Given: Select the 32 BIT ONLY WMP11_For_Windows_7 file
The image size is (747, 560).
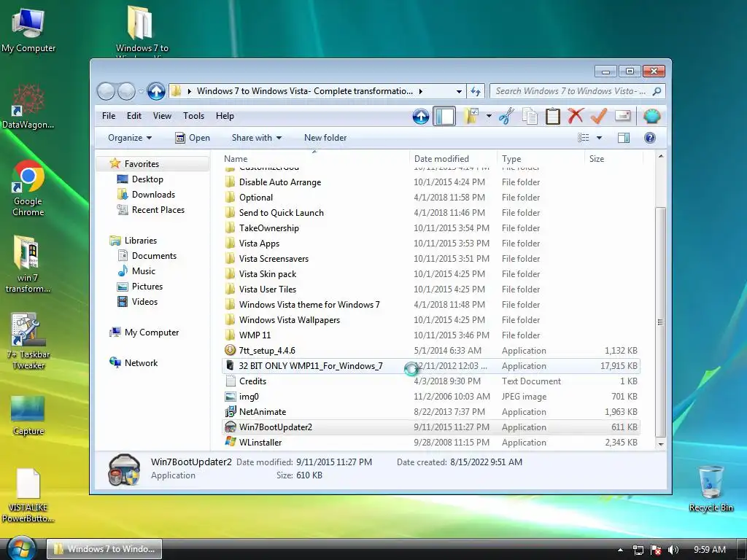Looking at the screenshot, I should coord(311,366).
